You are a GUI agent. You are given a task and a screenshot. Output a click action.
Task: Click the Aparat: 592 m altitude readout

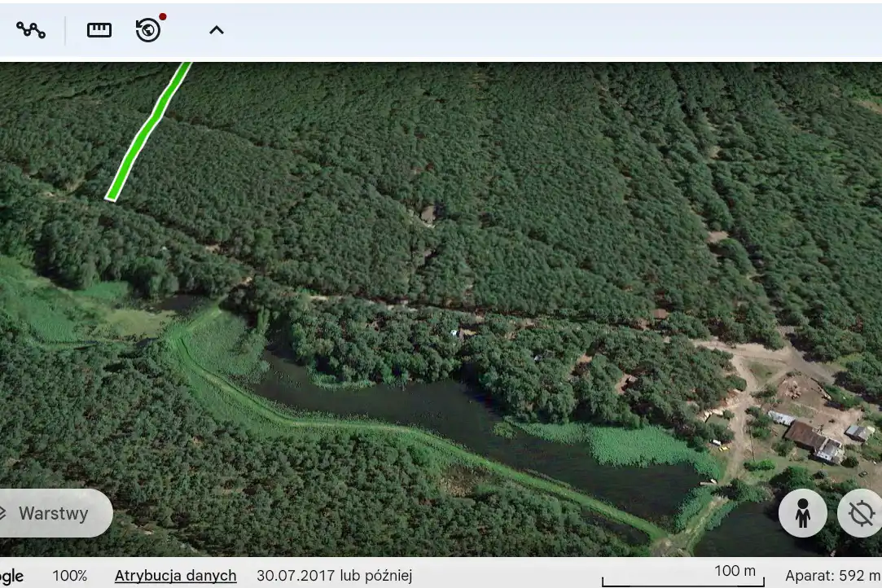[x=833, y=576]
